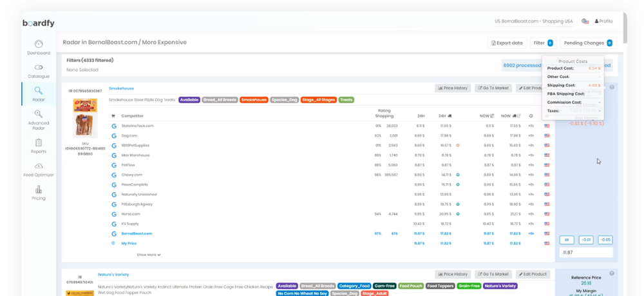Viewport: 644px width, 296px height.
Task: Click the -0.05 price adjustment button
Action: pyautogui.click(x=605, y=240)
